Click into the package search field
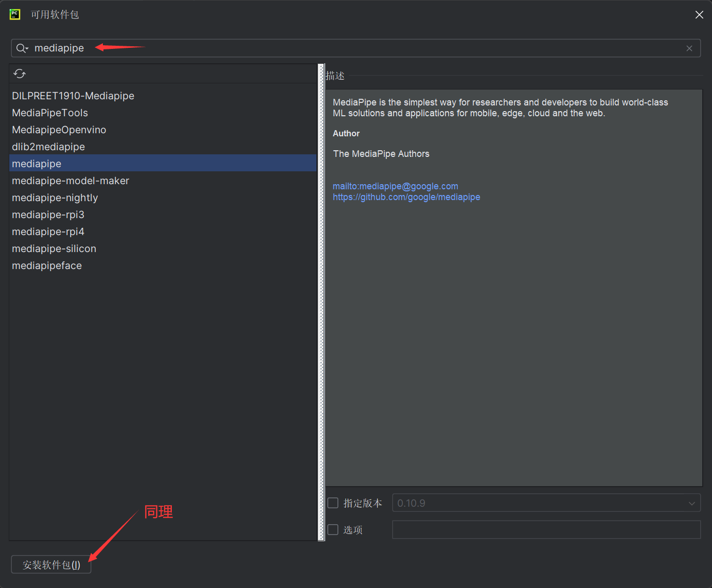Screen dimensions: 712x588 click(x=360, y=48)
